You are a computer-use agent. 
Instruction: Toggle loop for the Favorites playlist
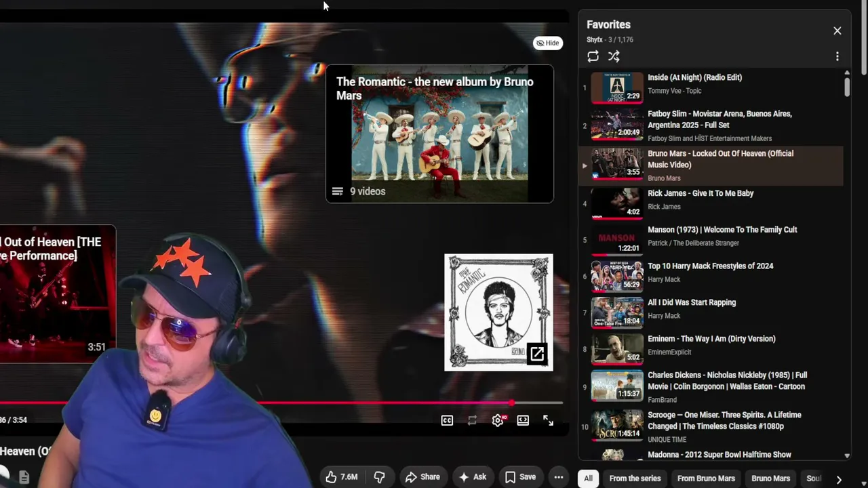tap(593, 56)
